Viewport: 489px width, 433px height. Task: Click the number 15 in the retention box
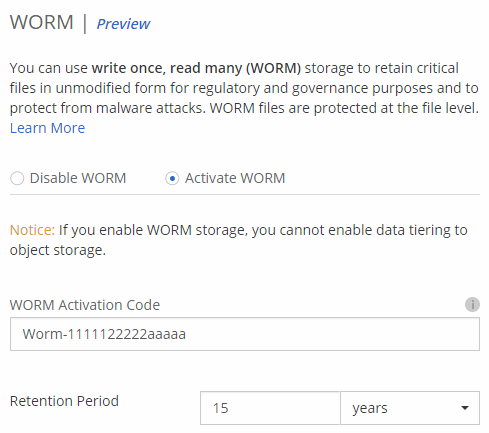220,408
